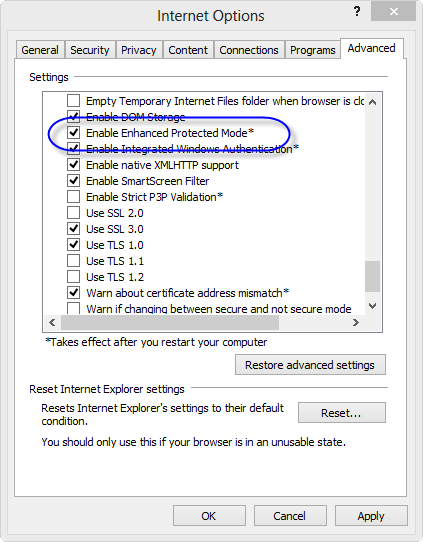Click the horizontal scroll right arrow
423x542 pixels.
[356, 323]
